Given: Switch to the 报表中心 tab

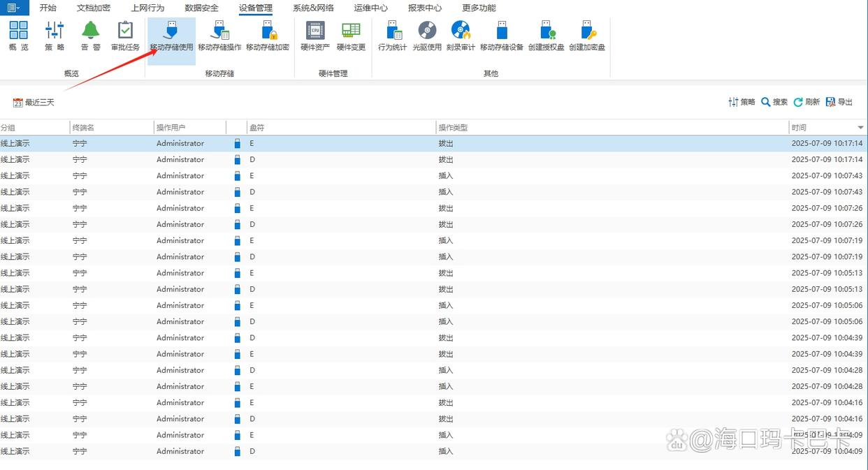Looking at the screenshot, I should [424, 8].
